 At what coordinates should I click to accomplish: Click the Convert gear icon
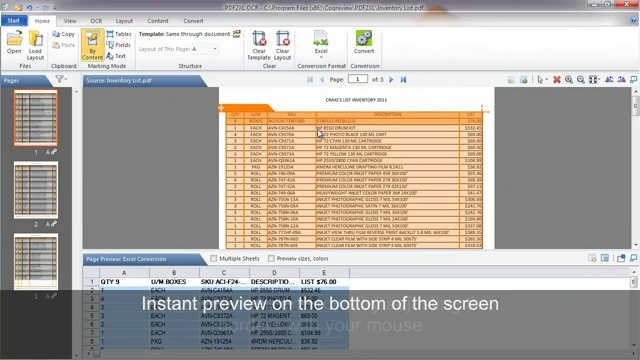pos(364,38)
